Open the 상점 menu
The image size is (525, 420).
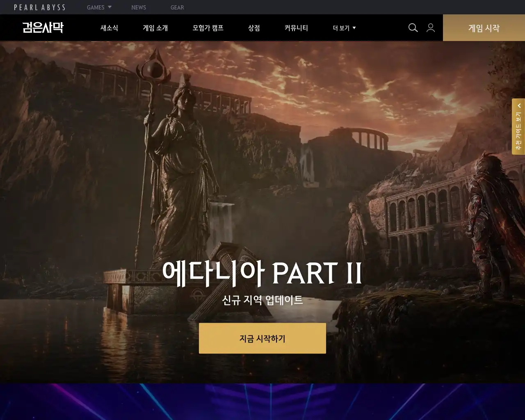click(254, 28)
